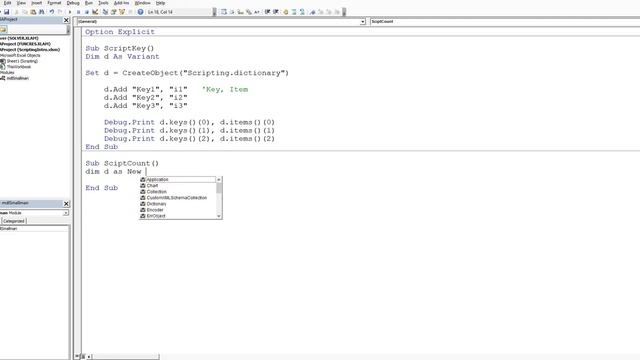
Task: Open the Window menu
Action: point(142,3)
